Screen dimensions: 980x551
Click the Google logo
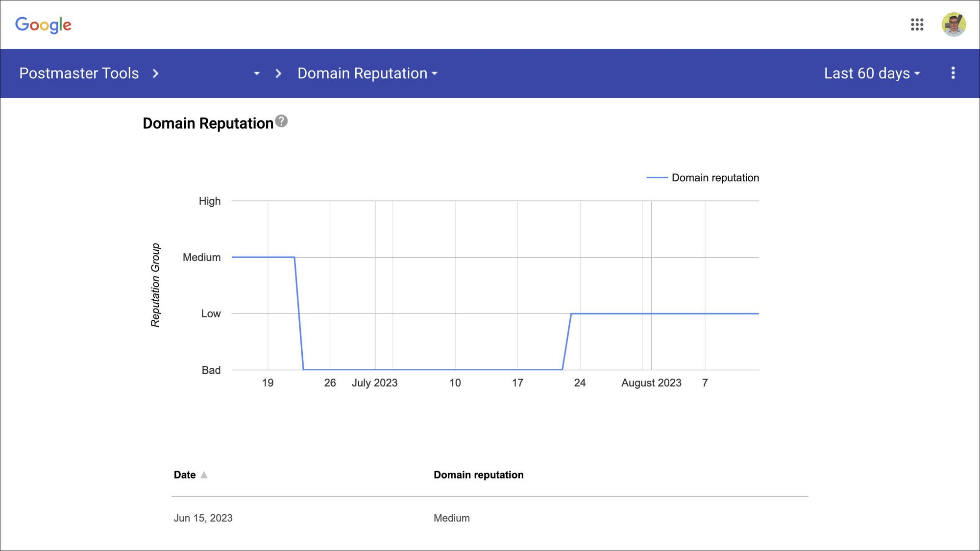(43, 25)
